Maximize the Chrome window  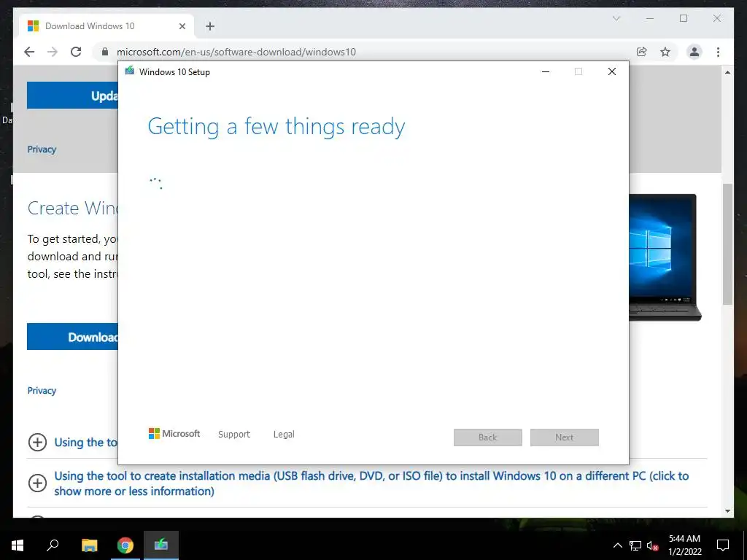click(x=684, y=18)
